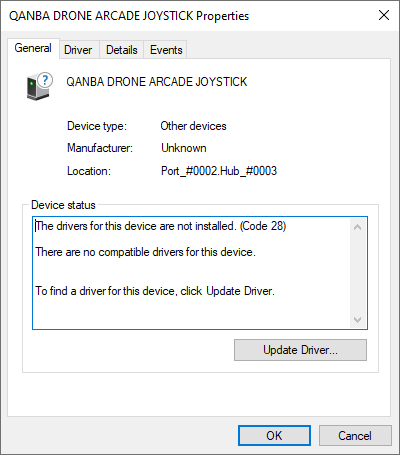Click the Update Driver... button

coord(300,350)
